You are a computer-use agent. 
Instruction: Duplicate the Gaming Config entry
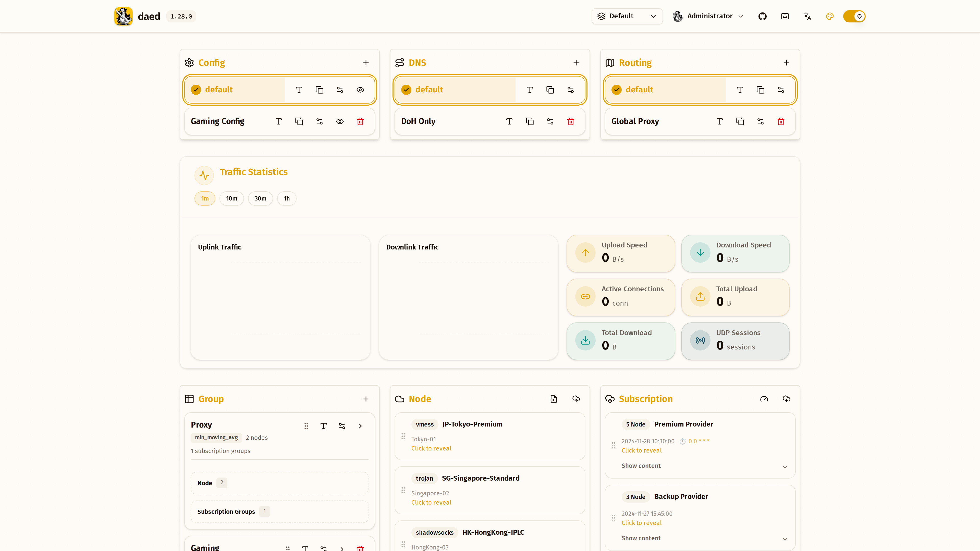[299, 121]
